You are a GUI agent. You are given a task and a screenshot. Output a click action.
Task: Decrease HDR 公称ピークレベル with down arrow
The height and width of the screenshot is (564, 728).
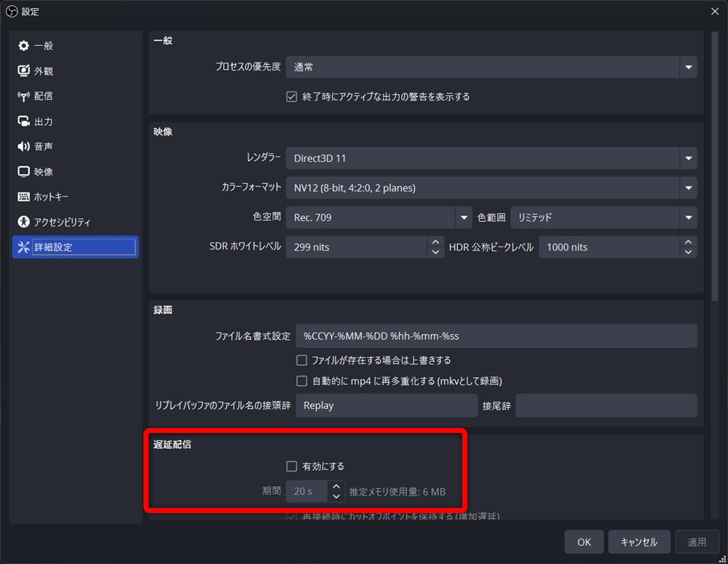click(x=689, y=252)
